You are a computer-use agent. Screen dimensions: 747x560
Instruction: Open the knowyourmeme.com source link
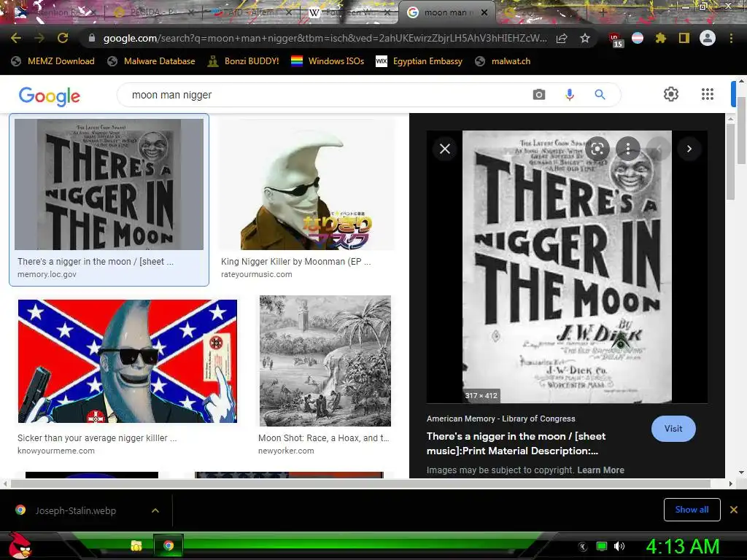point(55,451)
